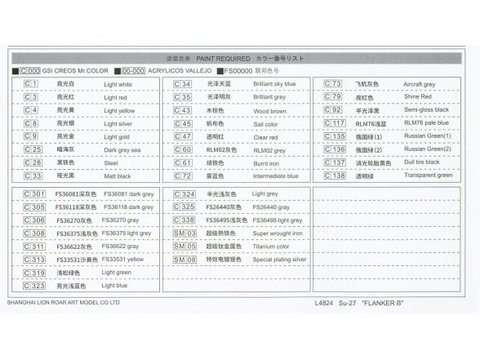The image size is (480, 360).
Task: Select the 'Dark grey sea' entry
Action: (x=122, y=150)
